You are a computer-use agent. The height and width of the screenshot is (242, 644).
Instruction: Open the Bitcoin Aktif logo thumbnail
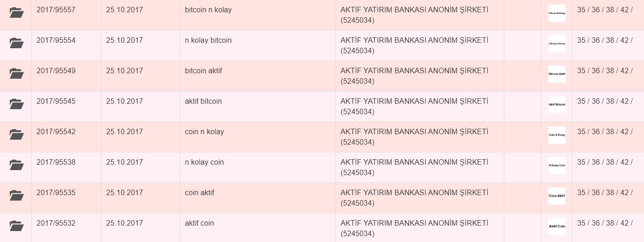[557, 74]
